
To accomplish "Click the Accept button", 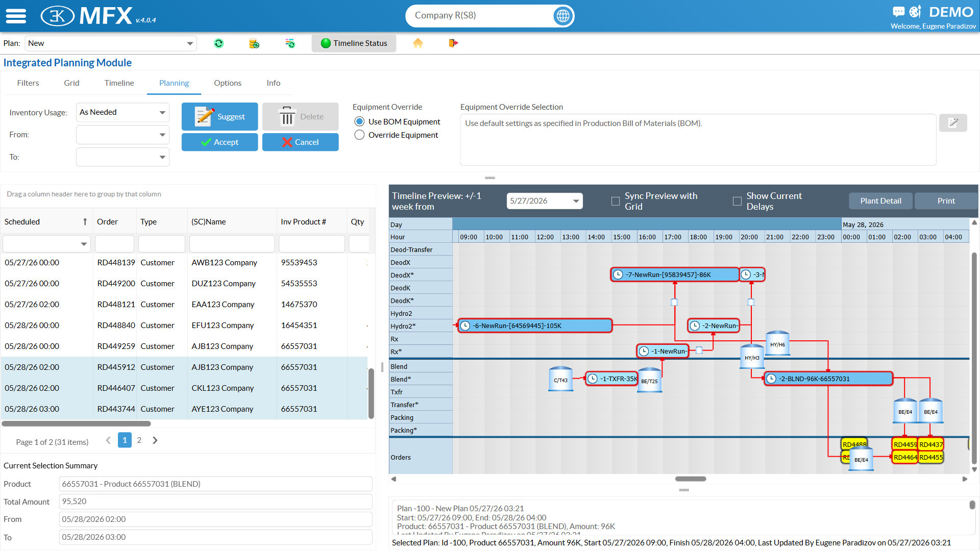I will click(219, 142).
